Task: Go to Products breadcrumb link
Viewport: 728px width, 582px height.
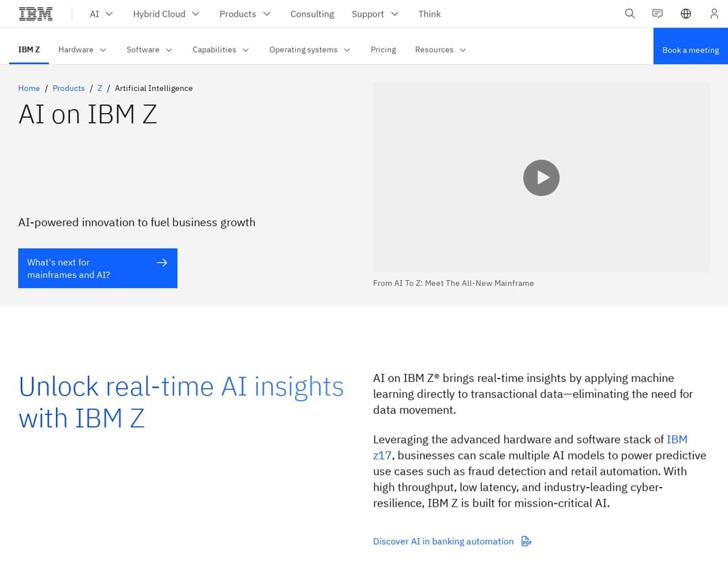Action: pyautogui.click(x=69, y=88)
